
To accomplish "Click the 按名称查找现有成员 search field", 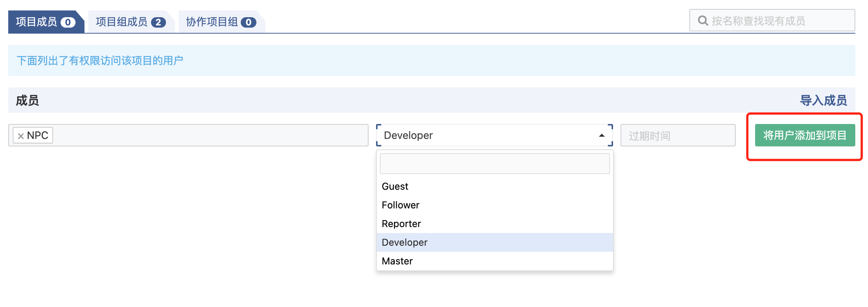I will point(778,21).
